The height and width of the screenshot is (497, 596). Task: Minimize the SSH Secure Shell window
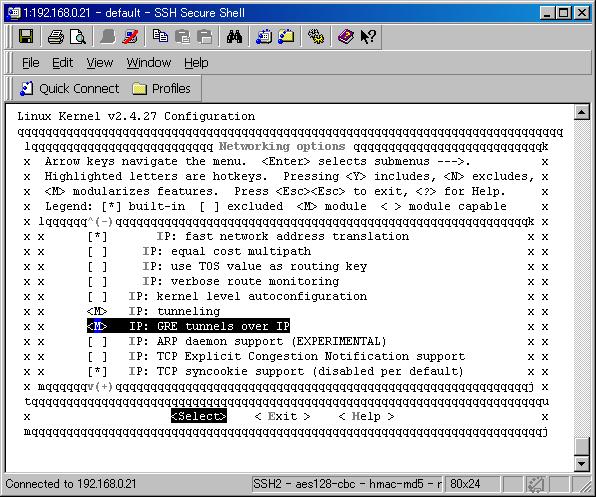[547, 13]
